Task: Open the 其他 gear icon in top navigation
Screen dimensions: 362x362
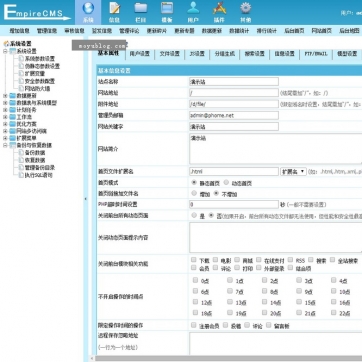Action: coord(246,8)
